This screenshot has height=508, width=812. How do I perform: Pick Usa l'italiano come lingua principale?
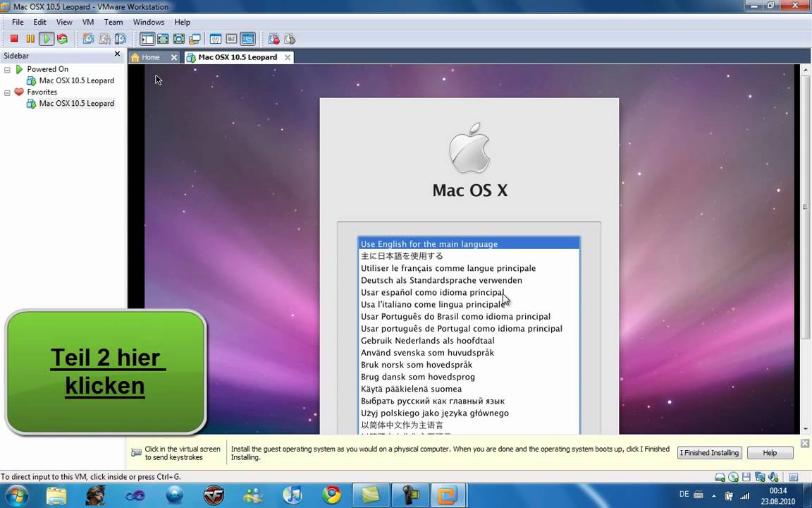(x=469, y=304)
